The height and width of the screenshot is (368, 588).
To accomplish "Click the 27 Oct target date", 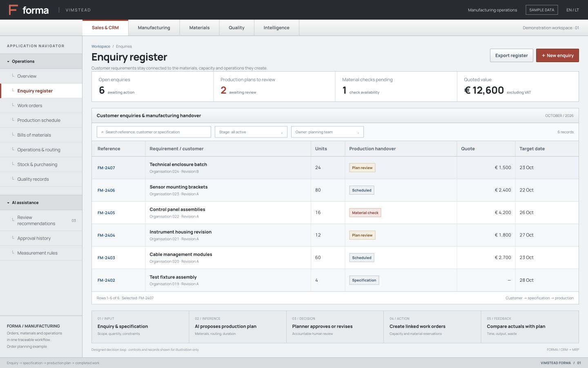I will point(526,235).
